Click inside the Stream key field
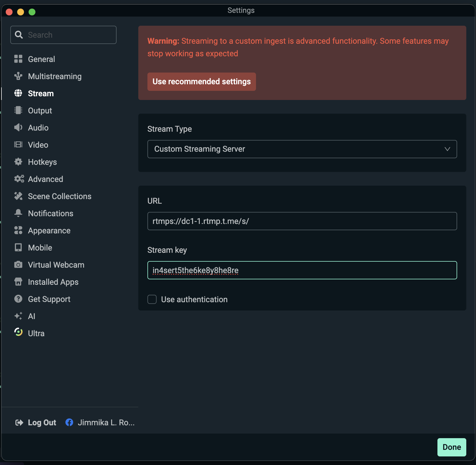This screenshot has height=465, width=476. click(x=302, y=270)
